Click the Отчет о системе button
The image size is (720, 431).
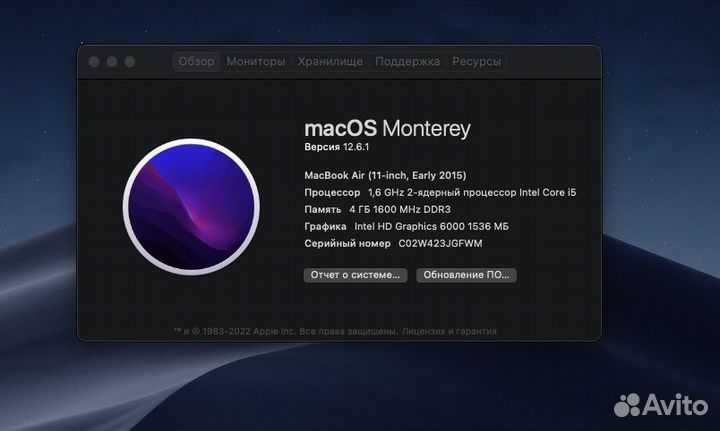tap(355, 275)
